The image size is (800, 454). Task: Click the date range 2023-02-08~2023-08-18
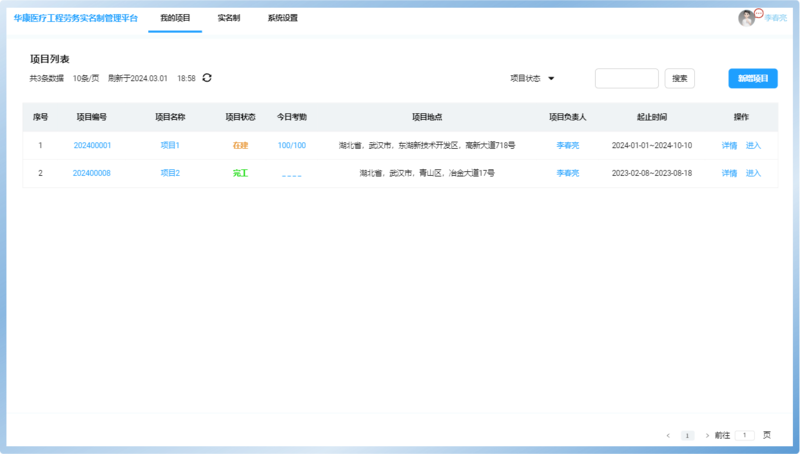[x=652, y=173]
